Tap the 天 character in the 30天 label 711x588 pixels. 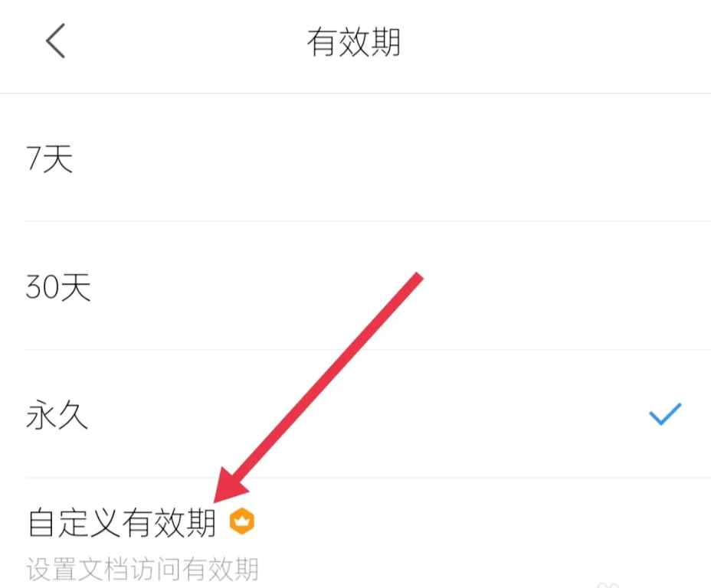pyautogui.click(x=76, y=286)
